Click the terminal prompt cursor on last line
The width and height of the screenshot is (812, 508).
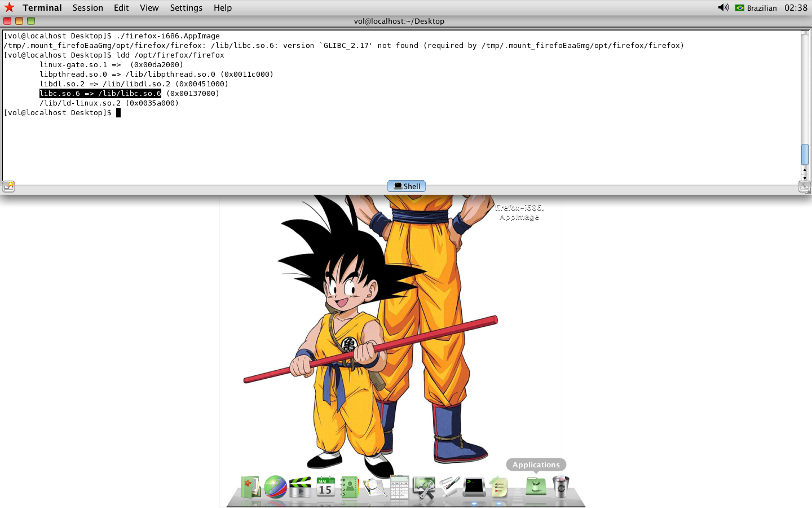pos(118,113)
